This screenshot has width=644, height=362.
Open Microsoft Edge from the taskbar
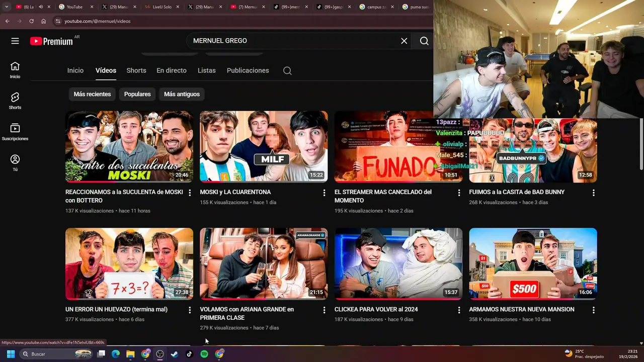point(116,354)
